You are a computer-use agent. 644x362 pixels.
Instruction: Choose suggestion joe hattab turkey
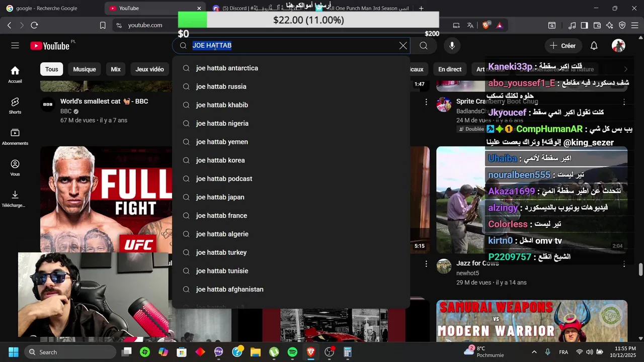pyautogui.click(x=291, y=252)
